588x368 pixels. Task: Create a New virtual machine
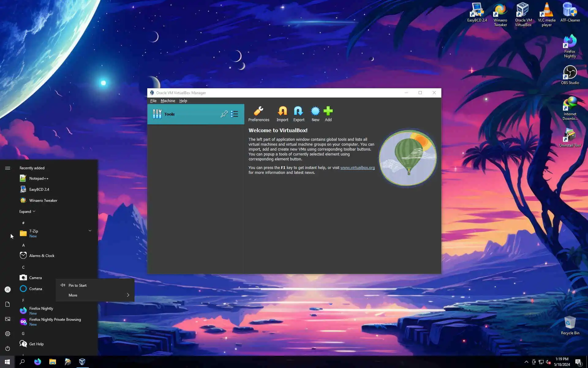(315, 111)
